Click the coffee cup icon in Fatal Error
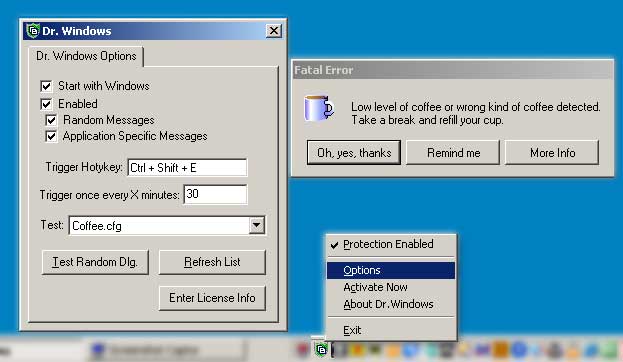This screenshot has height=362, width=623. (x=319, y=108)
